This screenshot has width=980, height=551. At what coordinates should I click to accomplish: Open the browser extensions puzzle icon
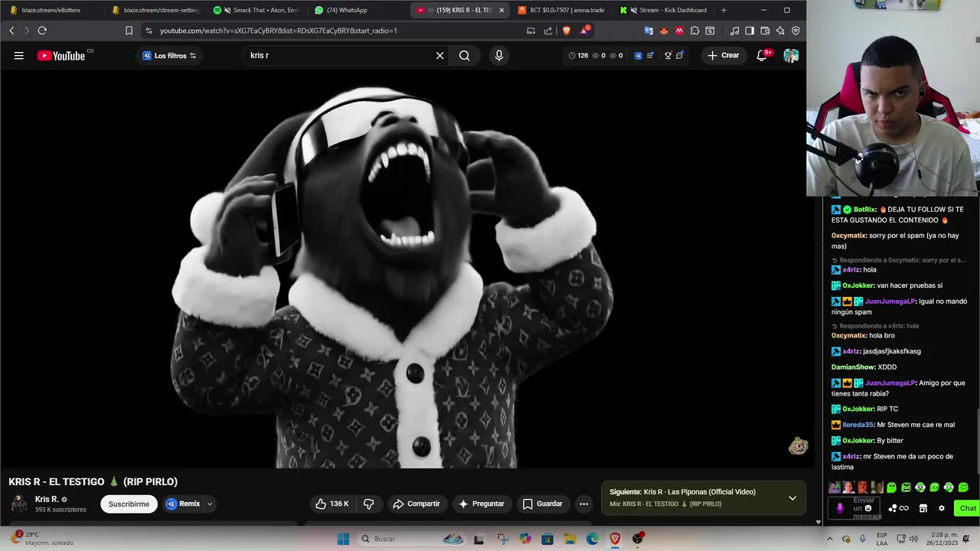[x=694, y=31]
